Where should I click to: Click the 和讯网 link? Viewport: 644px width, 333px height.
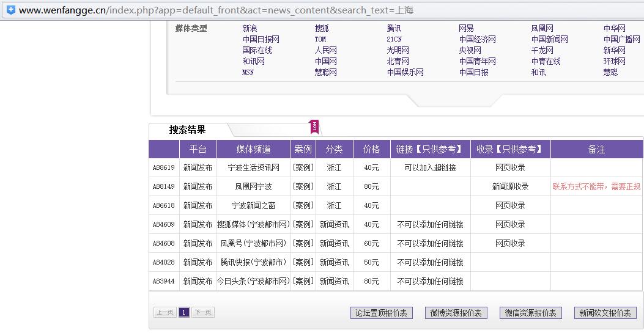click(x=253, y=62)
